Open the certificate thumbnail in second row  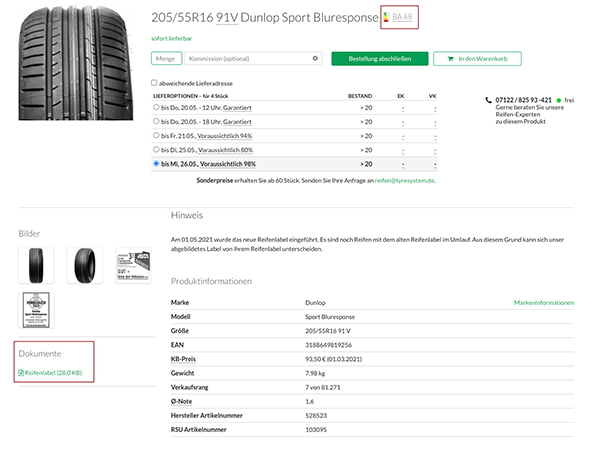36,309
